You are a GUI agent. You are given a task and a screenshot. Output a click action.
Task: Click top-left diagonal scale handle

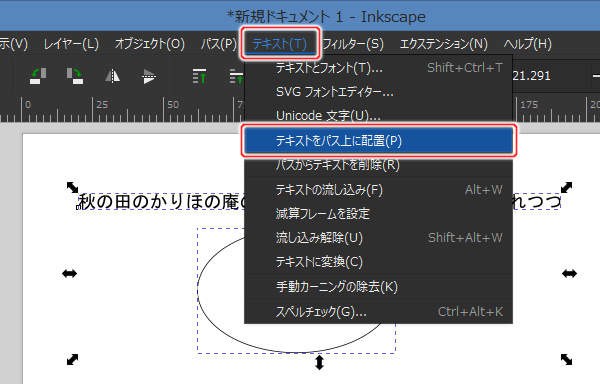coord(72,187)
